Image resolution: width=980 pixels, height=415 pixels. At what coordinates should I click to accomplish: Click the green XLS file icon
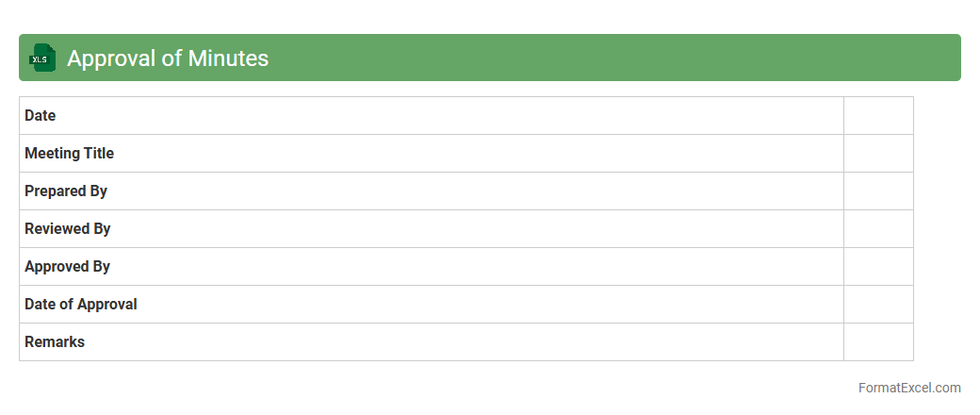[x=42, y=58]
